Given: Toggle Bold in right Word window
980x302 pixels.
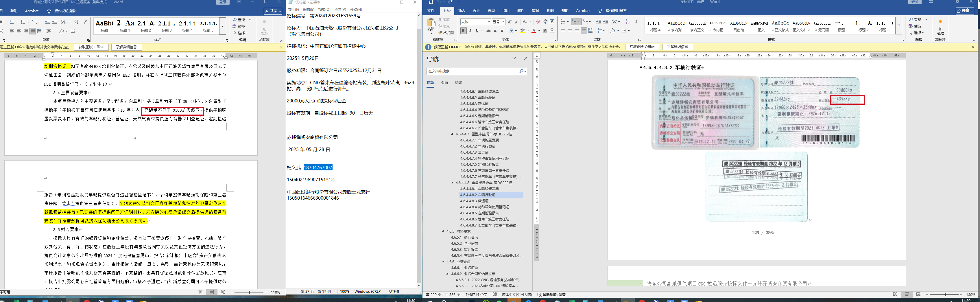Looking at the screenshot, I should pos(463,31).
